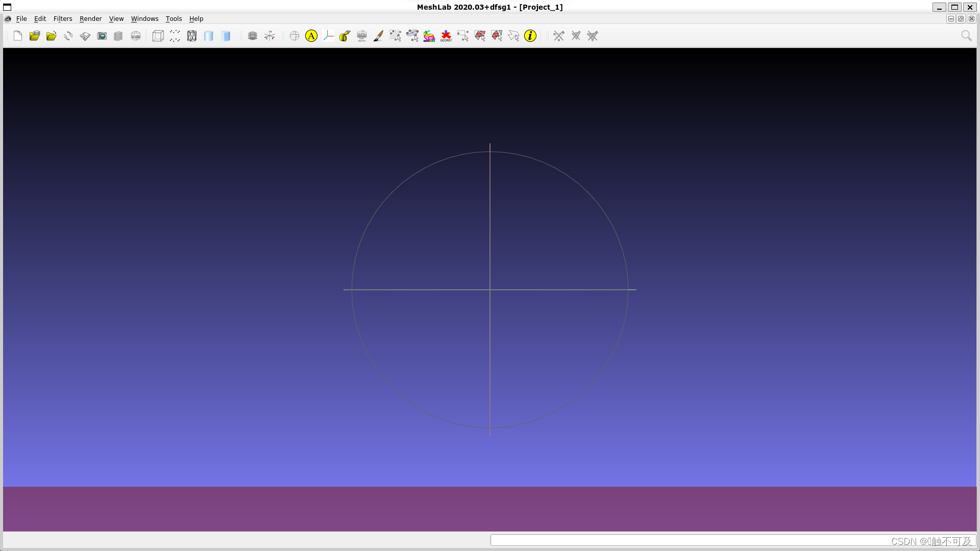Click the search magnifier icon
Viewport: 980px width, 551px height.
coord(966,36)
